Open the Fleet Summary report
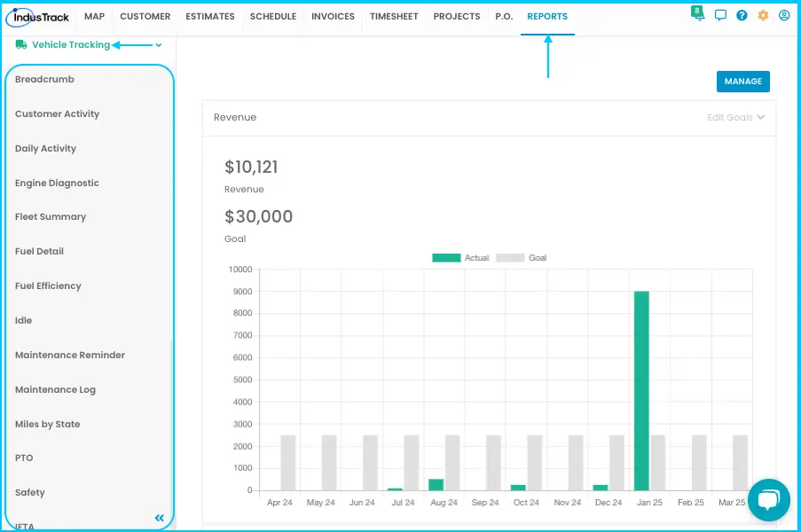 (x=51, y=216)
